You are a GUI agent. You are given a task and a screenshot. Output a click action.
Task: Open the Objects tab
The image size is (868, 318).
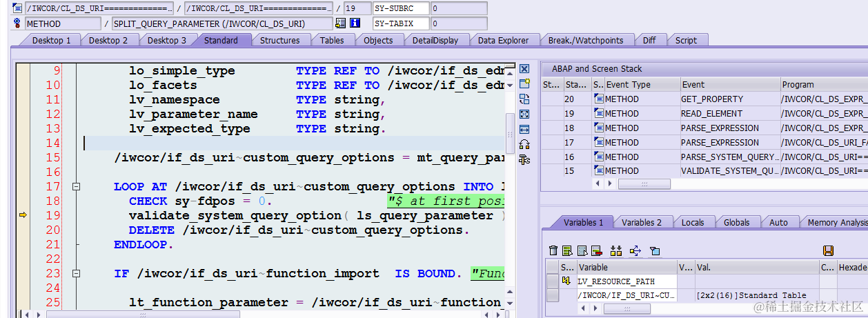coord(378,40)
